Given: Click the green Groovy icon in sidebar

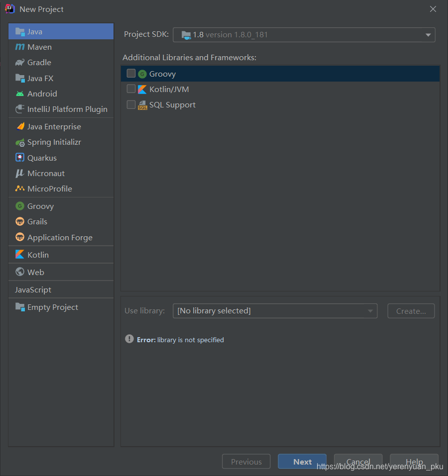Looking at the screenshot, I should (x=20, y=206).
